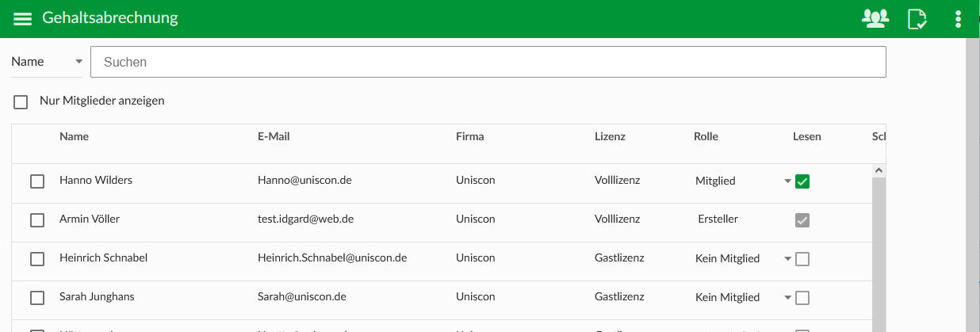
Task: Open the members group icon
Action: (x=875, y=18)
